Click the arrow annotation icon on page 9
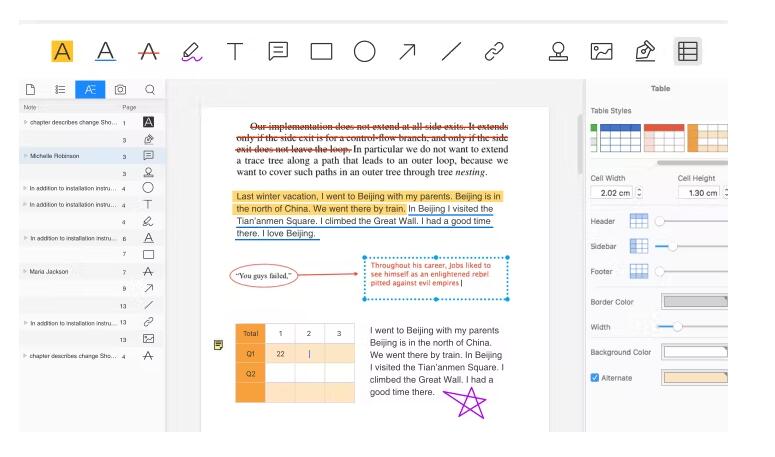Screen dimensions: 775x457 coord(148,288)
